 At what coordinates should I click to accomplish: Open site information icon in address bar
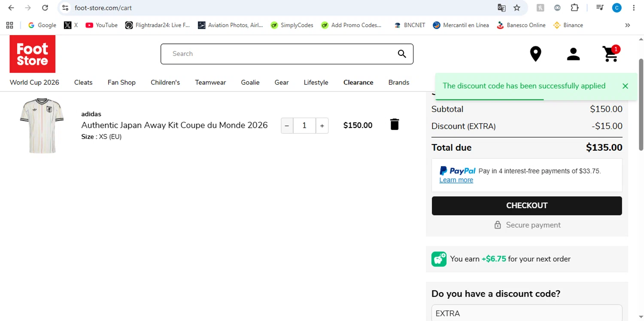tap(65, 8)
